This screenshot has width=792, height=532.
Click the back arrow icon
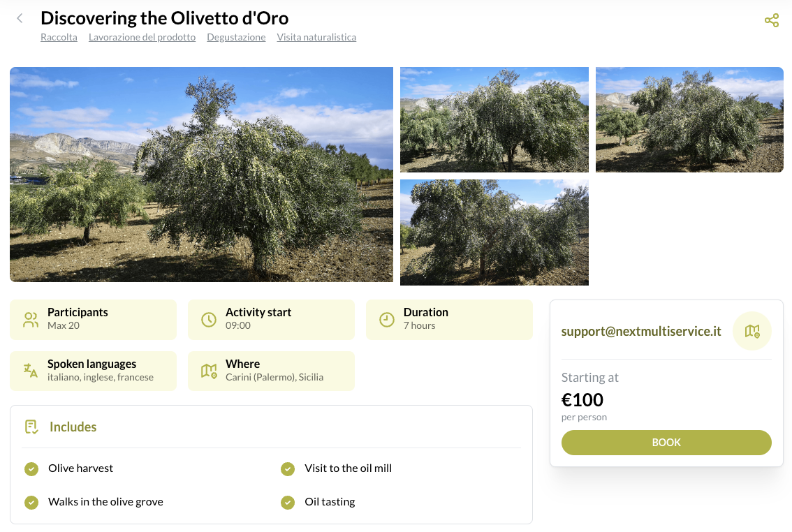point(20,19)
